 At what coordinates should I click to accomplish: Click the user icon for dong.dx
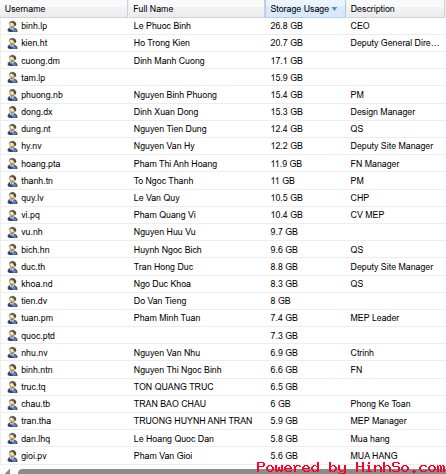point(12,112)
